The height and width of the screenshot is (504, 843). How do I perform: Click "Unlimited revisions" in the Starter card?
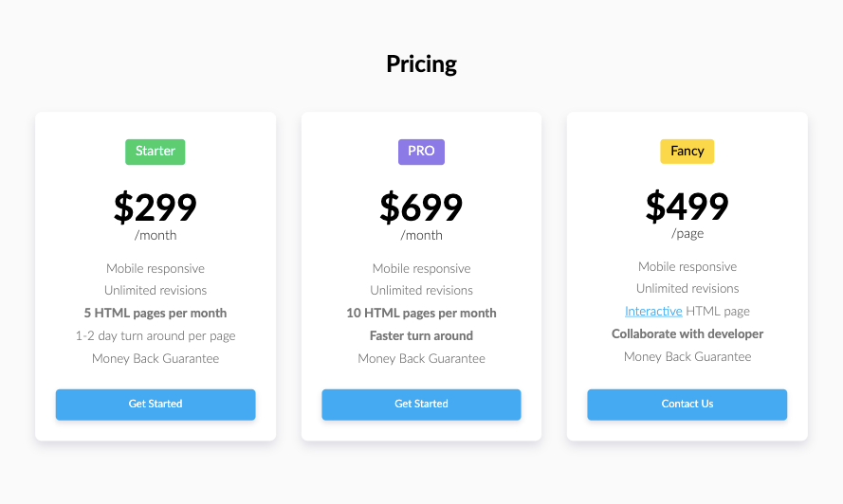click(156, 291)
